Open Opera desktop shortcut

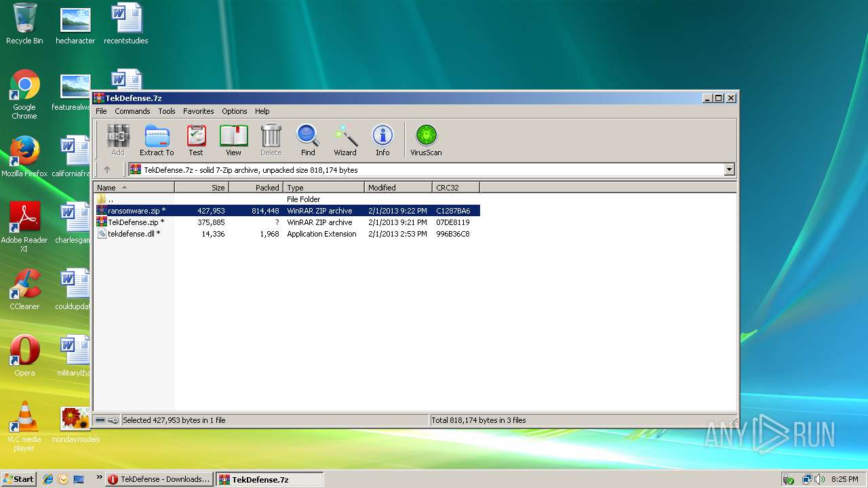(x=24, y=356)
